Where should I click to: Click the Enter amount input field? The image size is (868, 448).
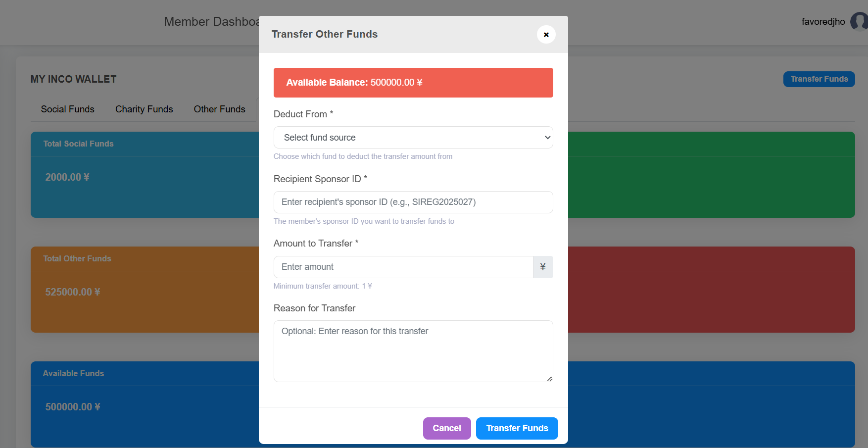coord(403,267)
